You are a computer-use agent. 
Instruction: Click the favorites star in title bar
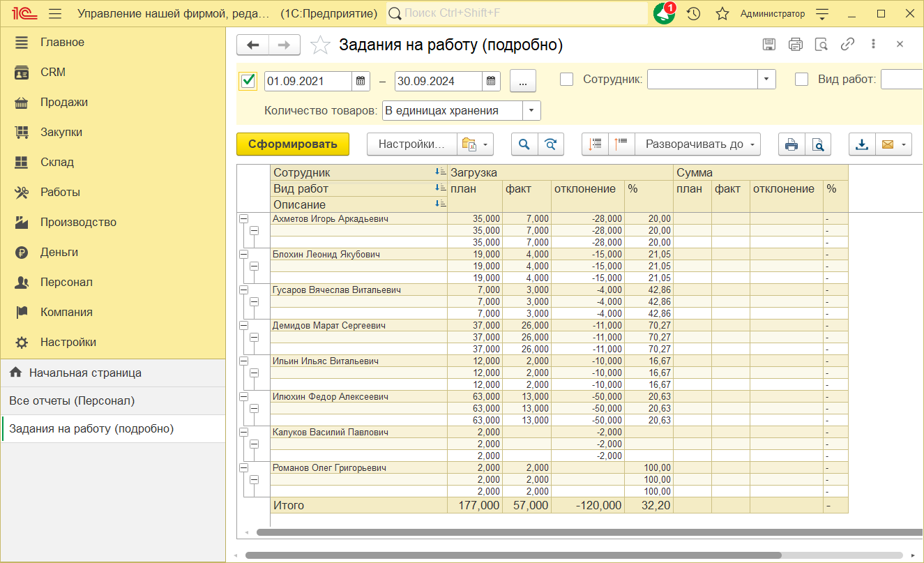coord(722,14)
